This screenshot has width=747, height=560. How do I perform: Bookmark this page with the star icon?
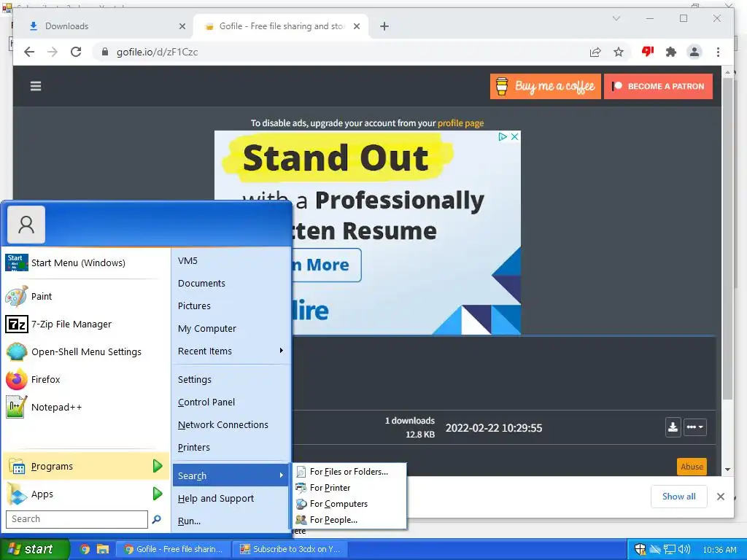pyautogui.click(x=619, y=52)
